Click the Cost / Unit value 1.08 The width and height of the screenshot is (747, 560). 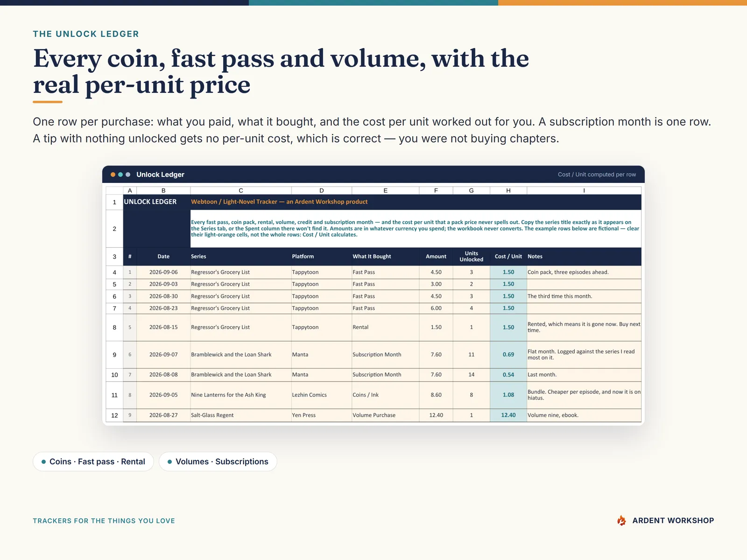508,395
